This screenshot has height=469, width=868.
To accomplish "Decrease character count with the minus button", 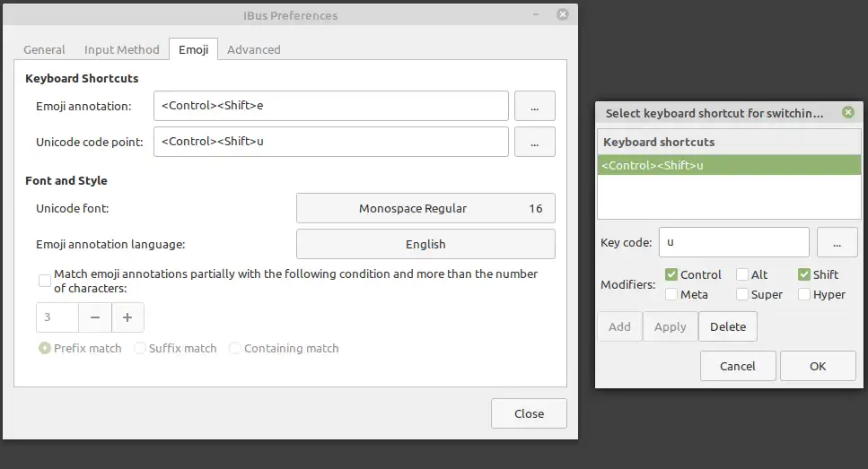I will tap(95, 317).
